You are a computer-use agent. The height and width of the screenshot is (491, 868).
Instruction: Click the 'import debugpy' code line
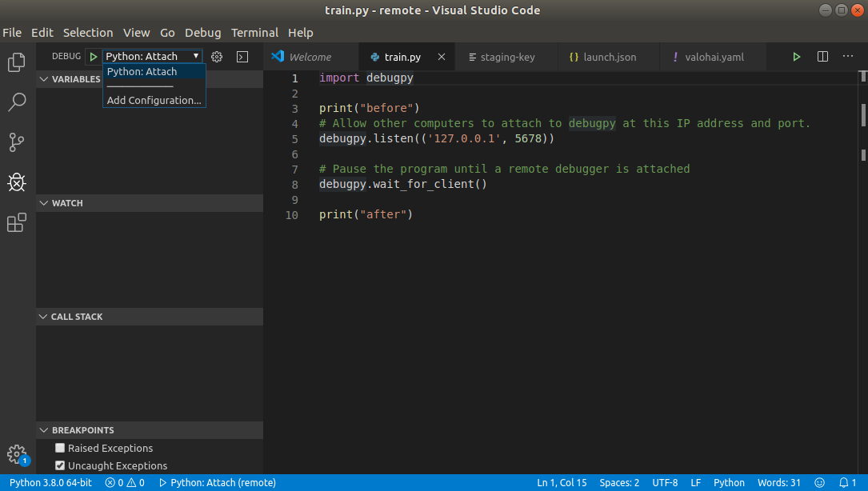coord(366,78)
